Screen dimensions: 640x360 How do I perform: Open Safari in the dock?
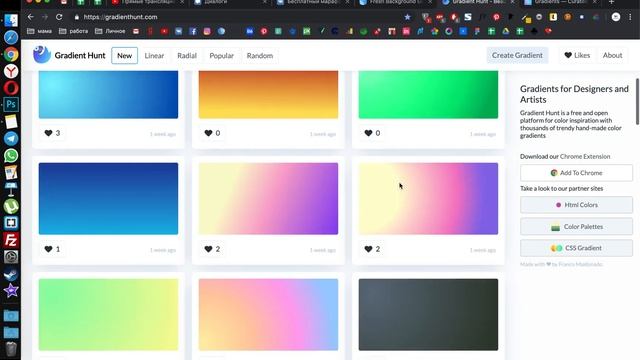pos(11,38)
